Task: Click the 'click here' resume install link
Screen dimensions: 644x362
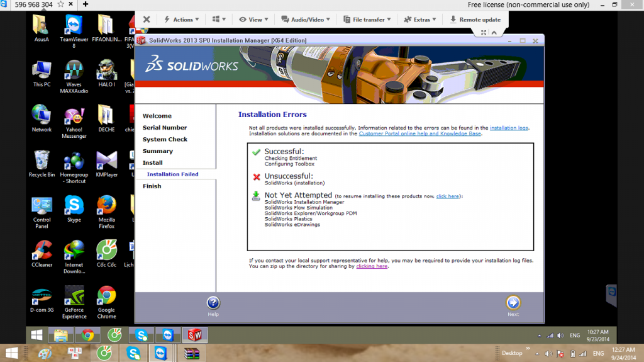Action: [x=447, y=196]
